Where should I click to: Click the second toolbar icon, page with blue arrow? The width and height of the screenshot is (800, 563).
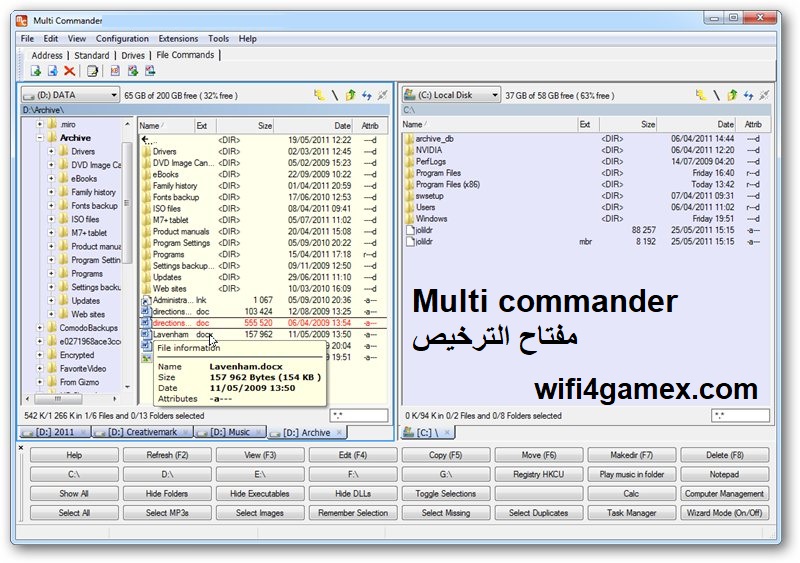point(53,71)
